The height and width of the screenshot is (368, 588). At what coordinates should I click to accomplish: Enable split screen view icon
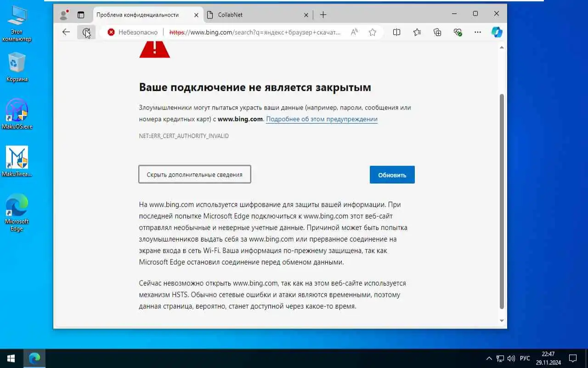click(x=397, y=32)
